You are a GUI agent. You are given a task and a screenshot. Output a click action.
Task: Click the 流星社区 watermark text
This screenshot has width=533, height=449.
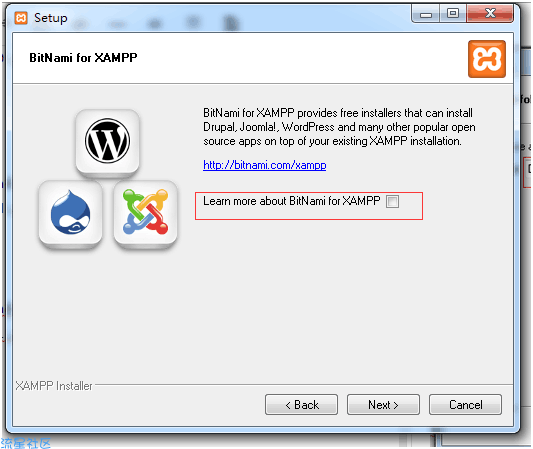pyautogui.click(x=26, y=444)
